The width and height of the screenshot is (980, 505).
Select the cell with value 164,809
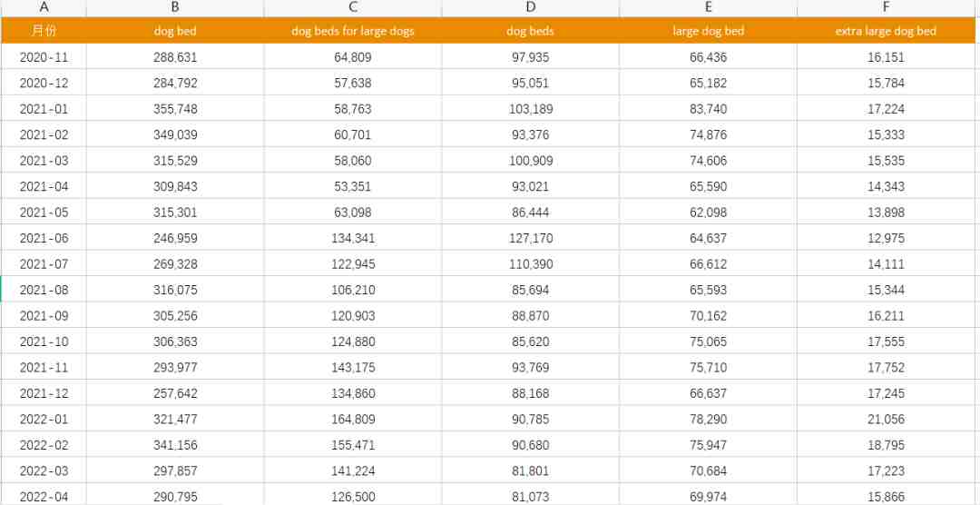pyautogui.click(x=353, y=419)
